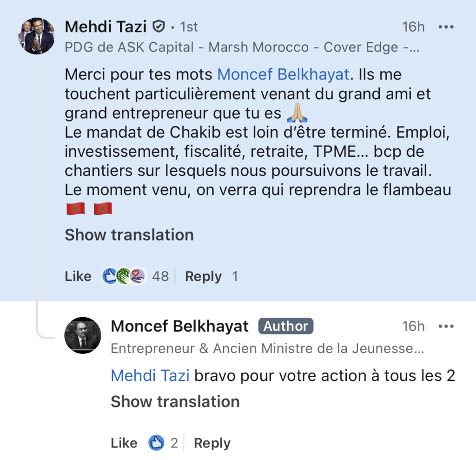Viewport: 476px width, 460px height.
Task: Open Mehdi Tazi mention link in reply
Action: (150, 375)
